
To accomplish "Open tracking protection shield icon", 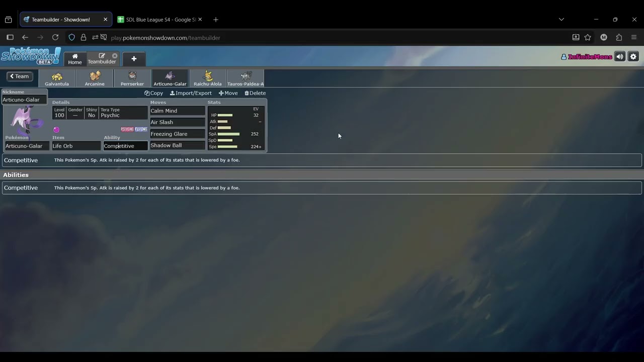I will coord(71,37).
